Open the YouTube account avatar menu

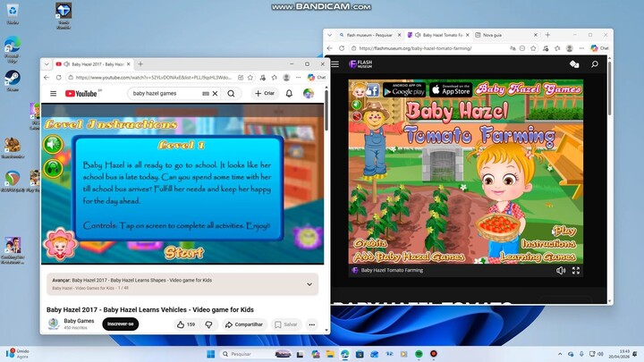pyautogui.click(x=309, y=94)
